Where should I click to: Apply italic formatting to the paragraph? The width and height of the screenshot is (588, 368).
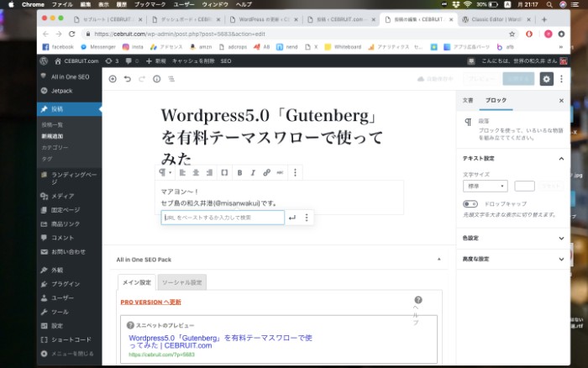(x=253, y=172)
